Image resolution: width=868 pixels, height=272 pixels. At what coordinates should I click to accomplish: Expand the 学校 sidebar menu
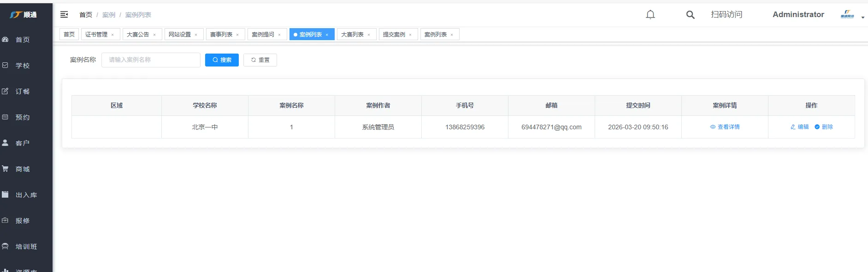[x=22, y=66]
